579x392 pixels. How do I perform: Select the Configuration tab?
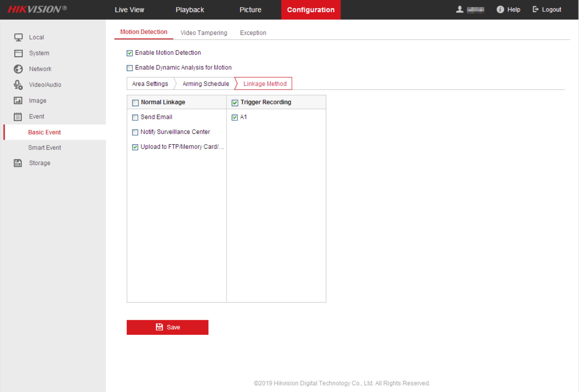click(x=311, y=10)
